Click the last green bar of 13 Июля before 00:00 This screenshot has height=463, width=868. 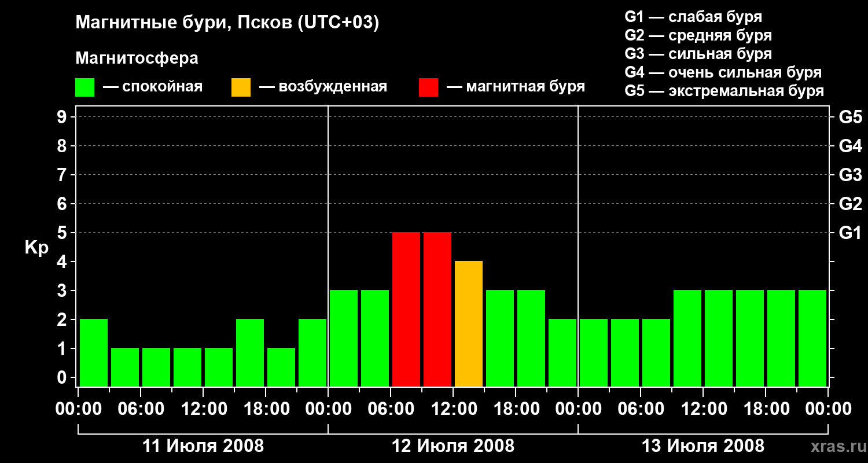812,339
